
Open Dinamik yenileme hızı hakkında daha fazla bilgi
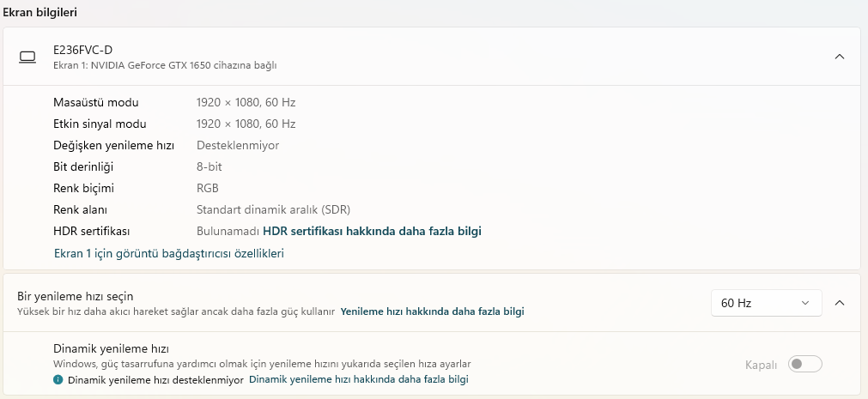point(359,379)
